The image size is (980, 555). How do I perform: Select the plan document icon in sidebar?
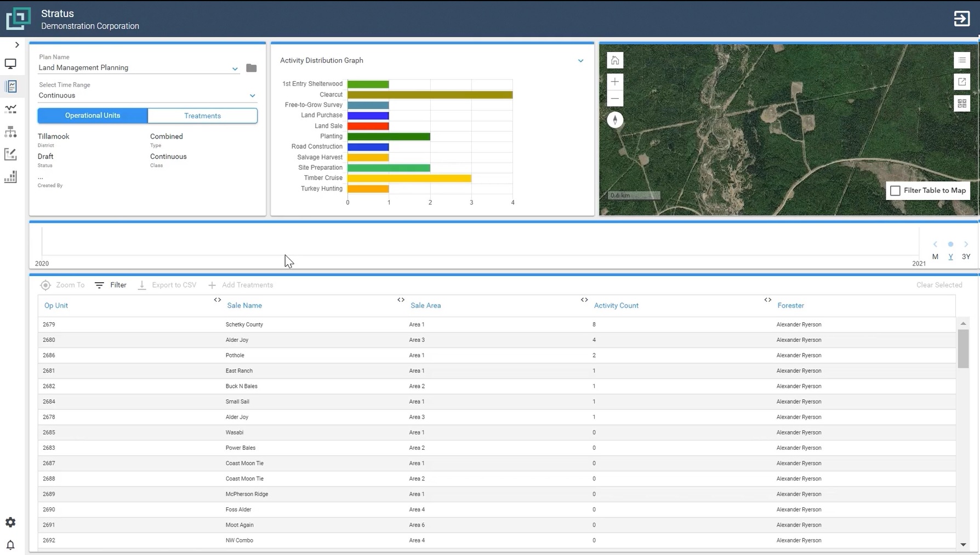pyautogui.click(x=10, y=86)
